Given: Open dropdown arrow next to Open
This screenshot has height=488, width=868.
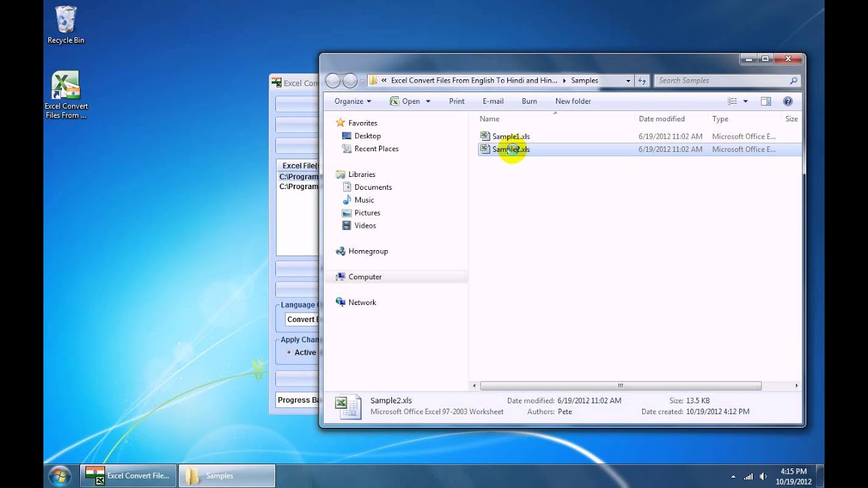Looking at the screenshot, I should point(428,101).
